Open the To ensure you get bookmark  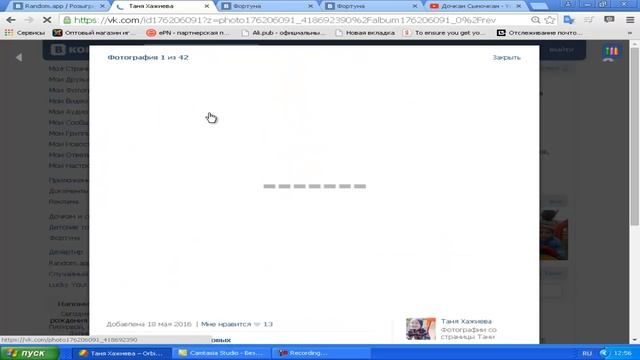coord(444,33)
